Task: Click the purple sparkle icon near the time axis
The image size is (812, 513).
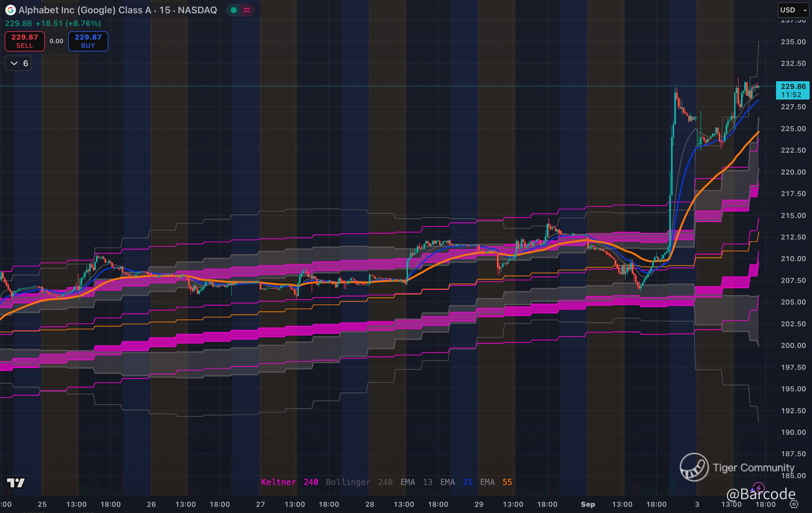Action: pos(752,490)
